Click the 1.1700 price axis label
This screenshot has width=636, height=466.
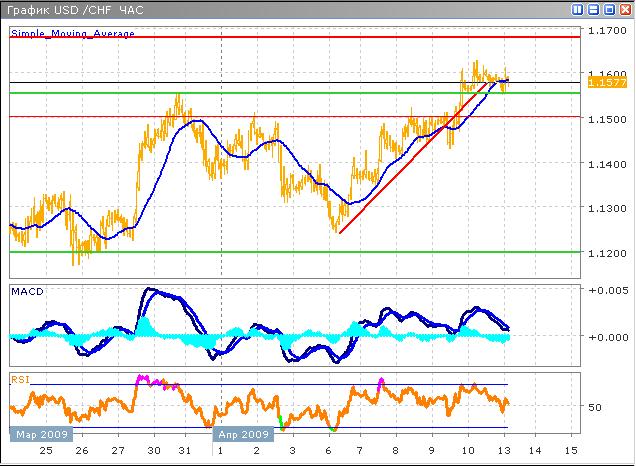click(x=602, y=32)
